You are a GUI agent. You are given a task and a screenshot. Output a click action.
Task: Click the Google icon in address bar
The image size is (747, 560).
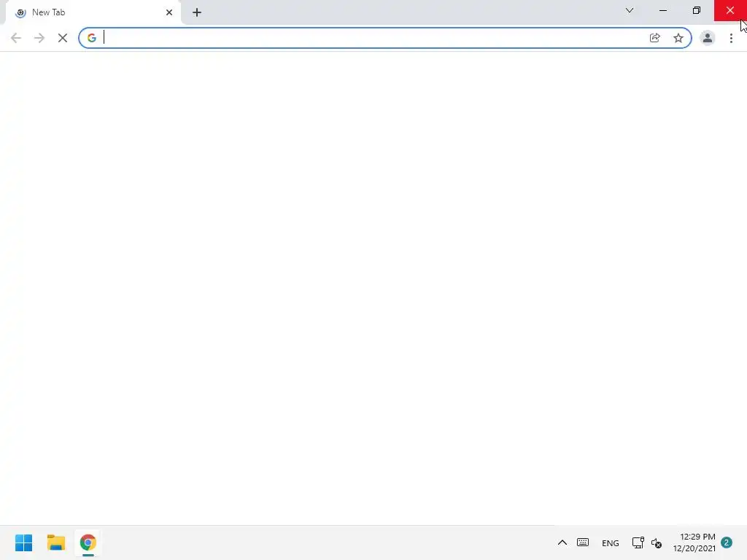point(91,38)
